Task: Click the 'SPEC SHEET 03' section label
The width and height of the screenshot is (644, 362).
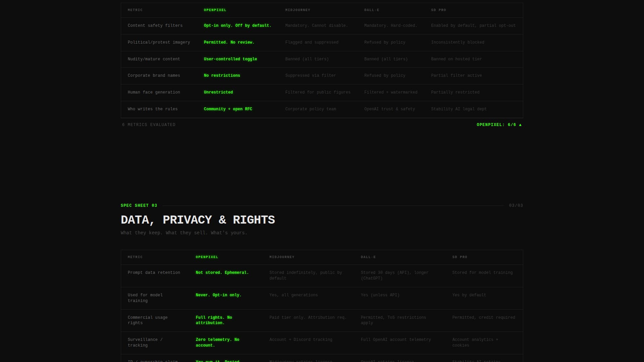Action: pyautogui.click(x=139, y=205)
